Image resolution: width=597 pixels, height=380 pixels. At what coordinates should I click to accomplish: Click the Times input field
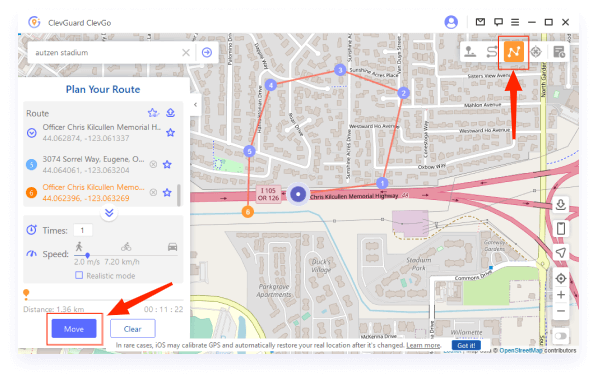[83, 230]
